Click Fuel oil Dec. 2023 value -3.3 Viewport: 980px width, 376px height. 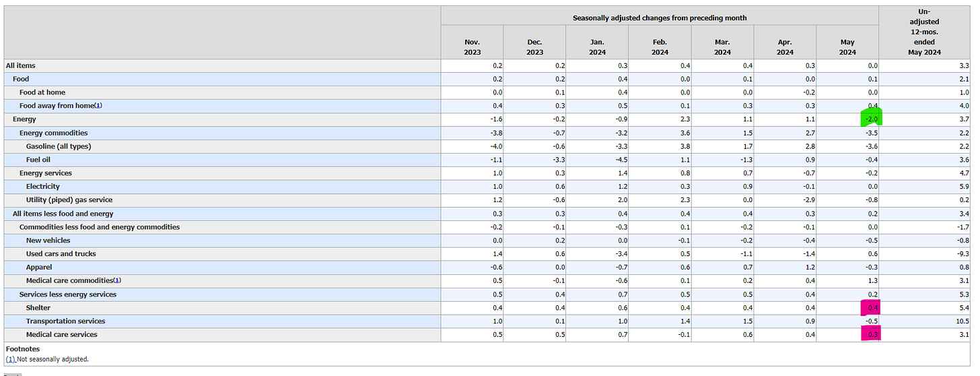coord(558,160)
